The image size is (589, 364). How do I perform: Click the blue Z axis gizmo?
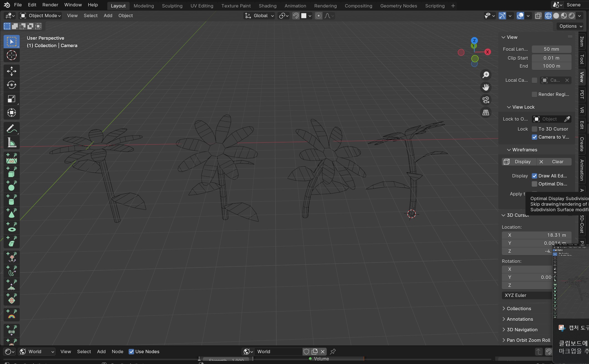pos(474,40)
